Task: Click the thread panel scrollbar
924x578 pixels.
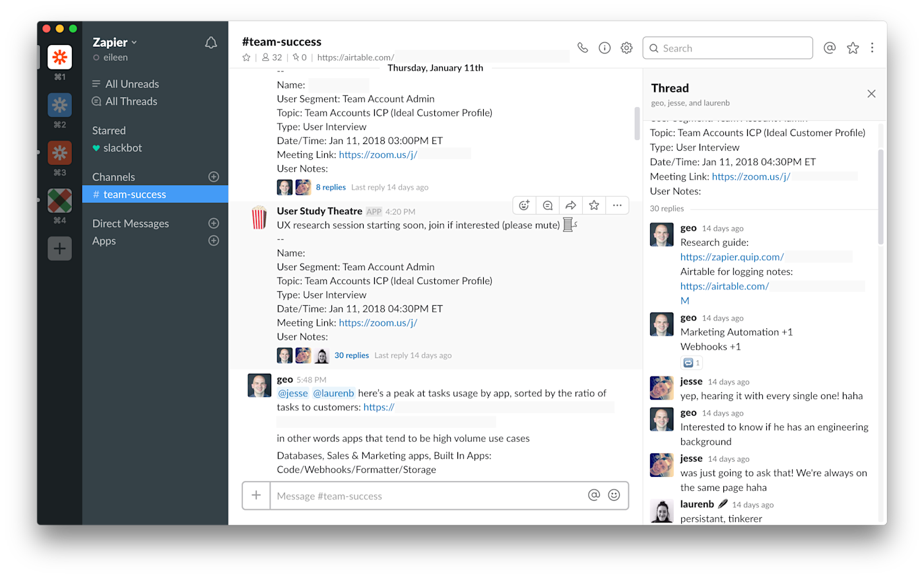Action: 880,197
